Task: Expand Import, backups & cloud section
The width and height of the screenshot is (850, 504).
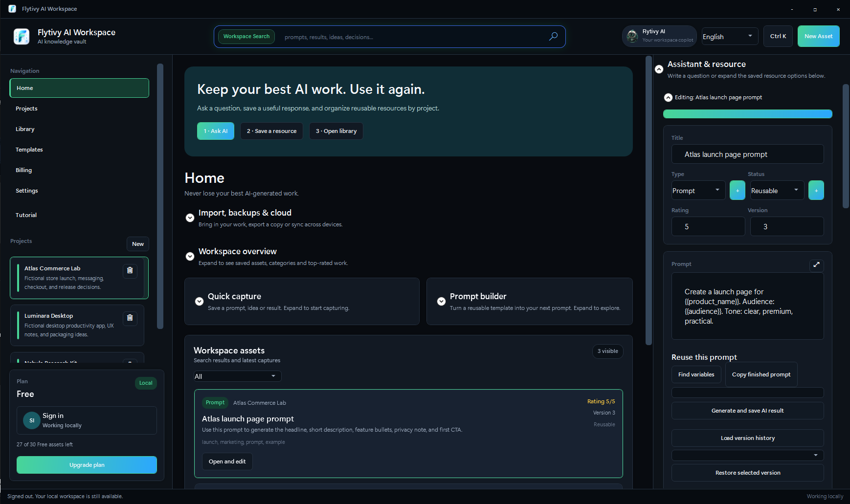Action: click(x=190, y=218)
